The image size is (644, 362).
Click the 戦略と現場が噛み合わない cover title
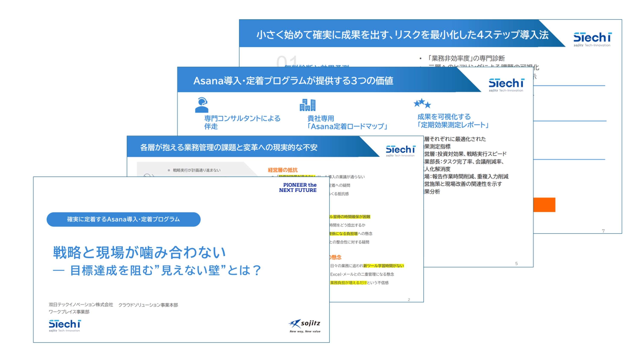tap(139, 252)
